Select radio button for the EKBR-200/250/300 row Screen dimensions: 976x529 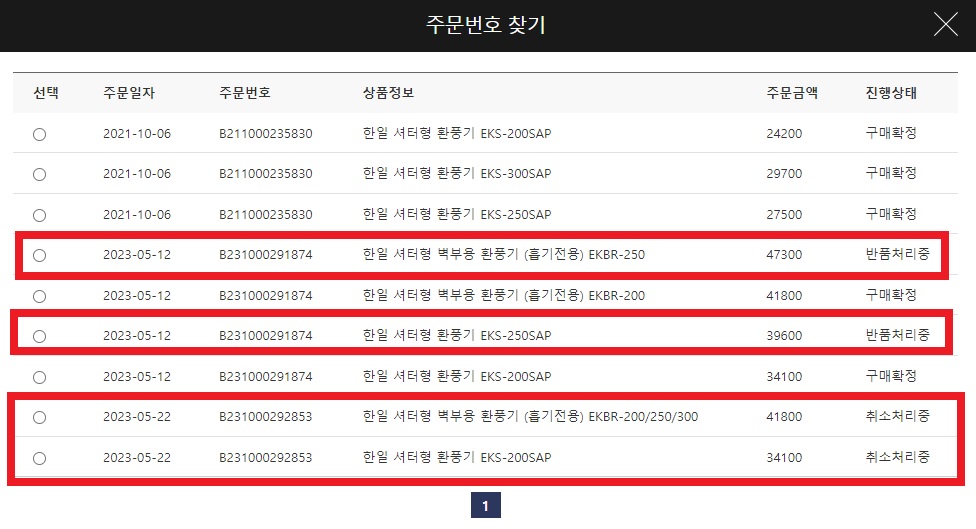pyautogui.click(x=39, y=417)
